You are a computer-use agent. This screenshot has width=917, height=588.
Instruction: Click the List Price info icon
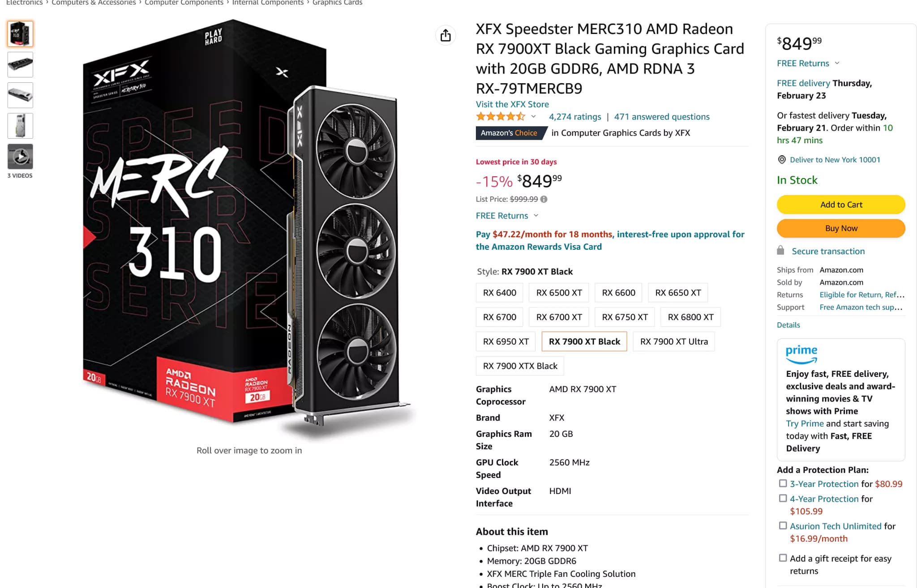point(544,199)
